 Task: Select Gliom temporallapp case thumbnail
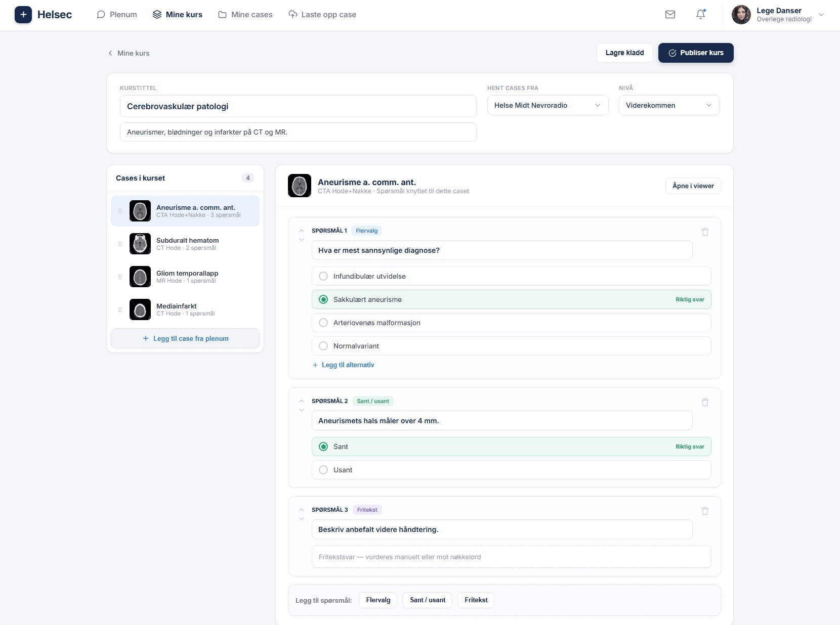click(140, 277)
